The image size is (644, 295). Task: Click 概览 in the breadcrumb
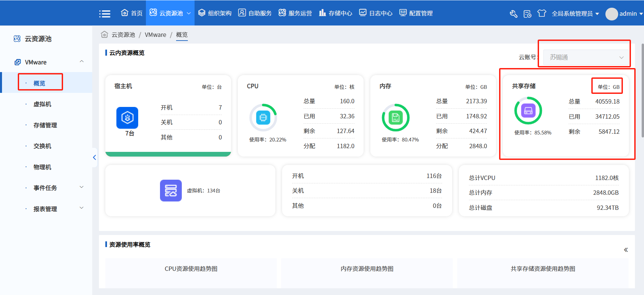[182, 35]
